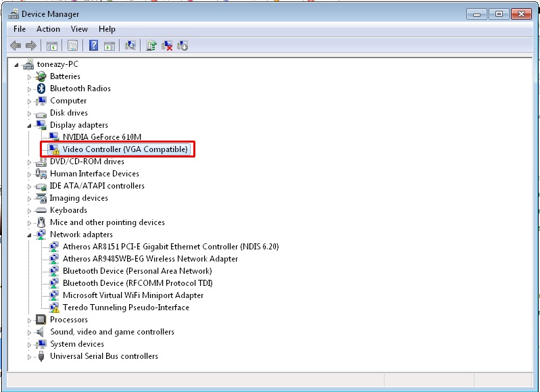Open the View menu
Viewport: 540px width, 392px height.
[x=79, y=29]
